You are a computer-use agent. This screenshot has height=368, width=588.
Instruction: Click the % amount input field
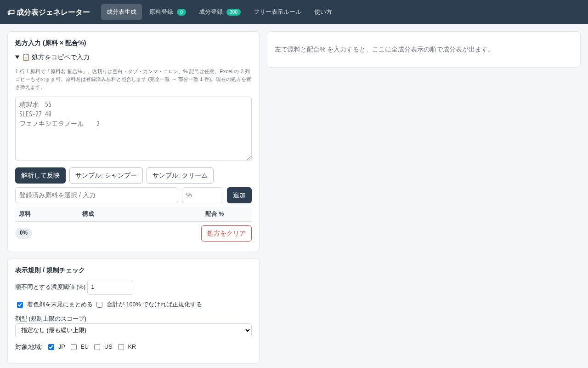point(203,195)
